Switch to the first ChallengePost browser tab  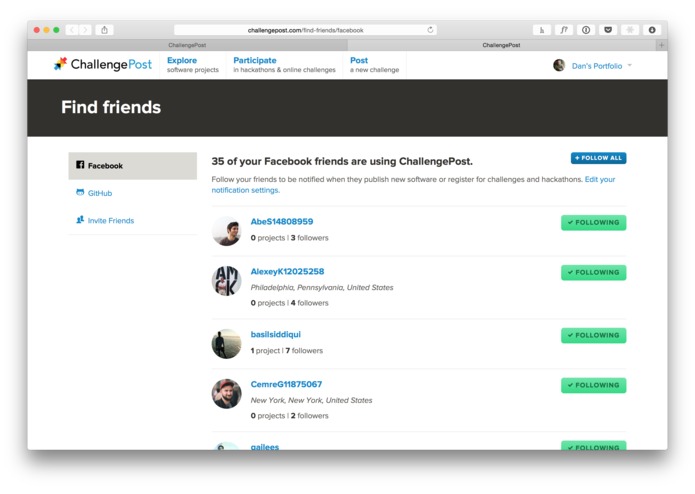point(187,45)
